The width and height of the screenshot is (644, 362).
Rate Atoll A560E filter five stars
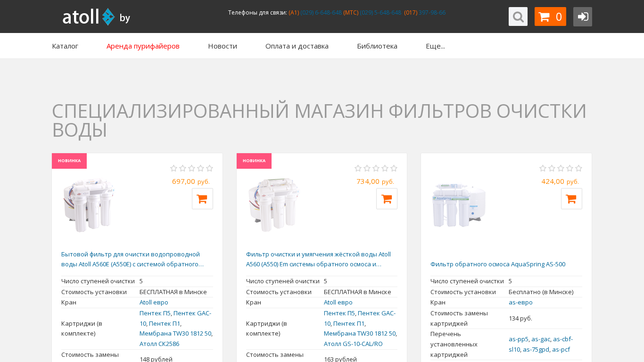(x=210, y=168)
